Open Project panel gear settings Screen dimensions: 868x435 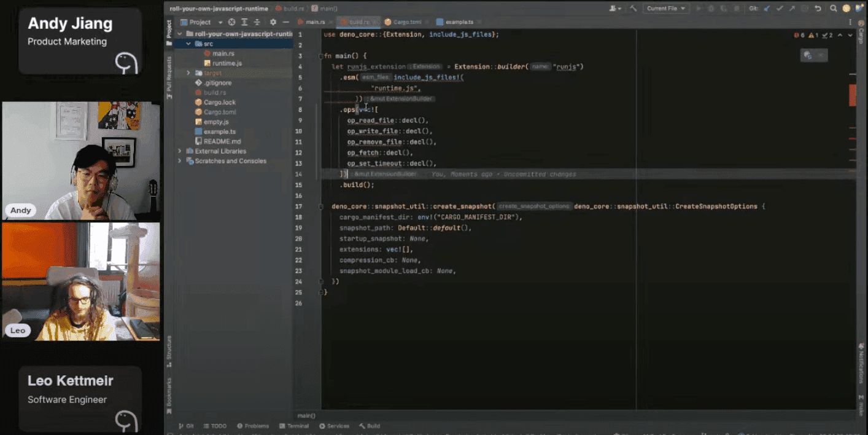[273, 22]
